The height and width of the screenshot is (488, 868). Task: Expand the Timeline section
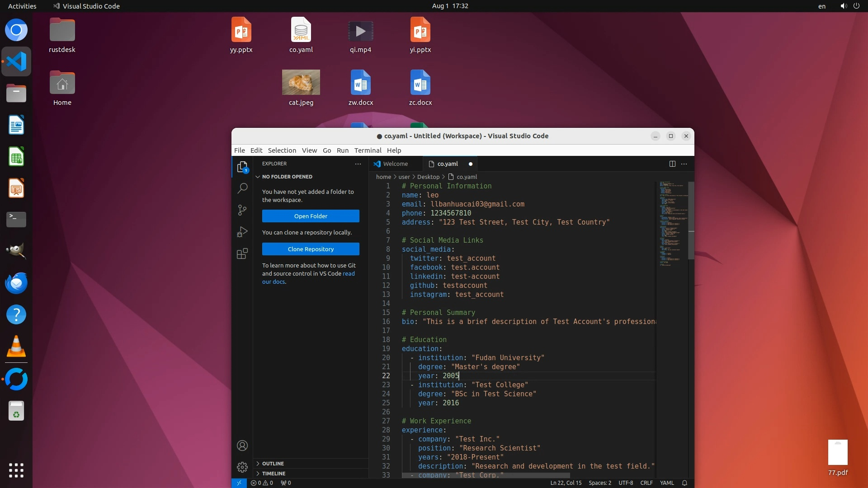click(x=273, y=474)
